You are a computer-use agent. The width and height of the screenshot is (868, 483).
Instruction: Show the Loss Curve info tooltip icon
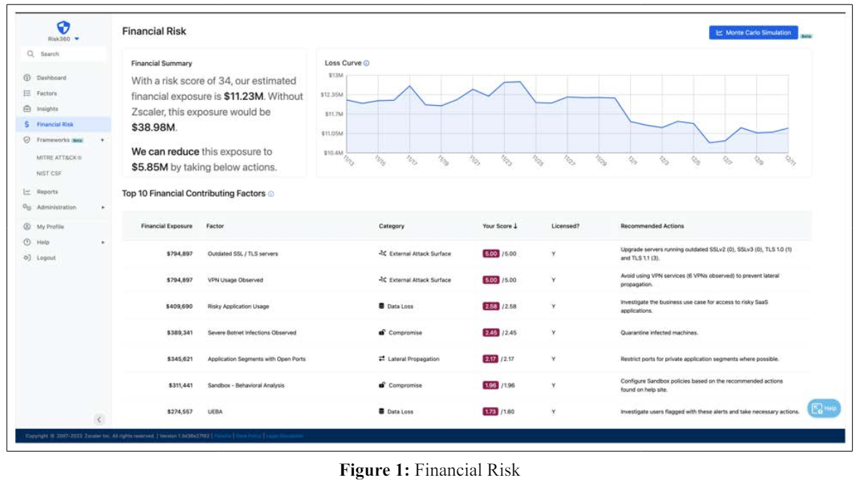[366, 63]
